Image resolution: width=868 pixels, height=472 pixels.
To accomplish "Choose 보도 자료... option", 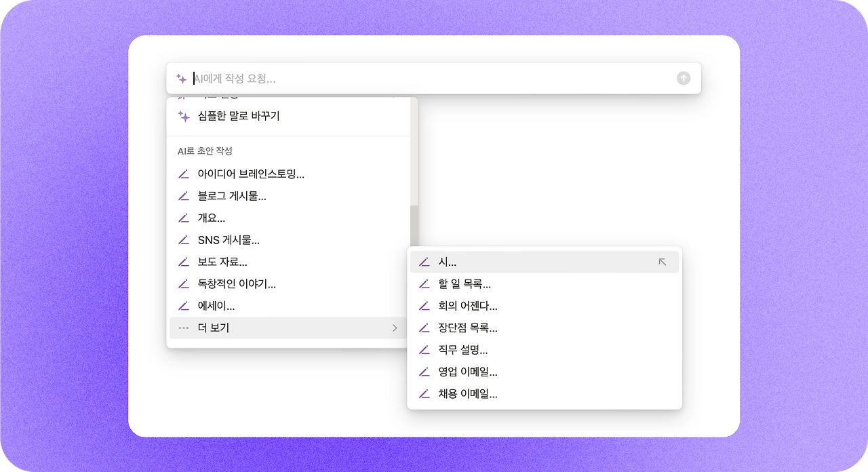I will pos(288,262).
